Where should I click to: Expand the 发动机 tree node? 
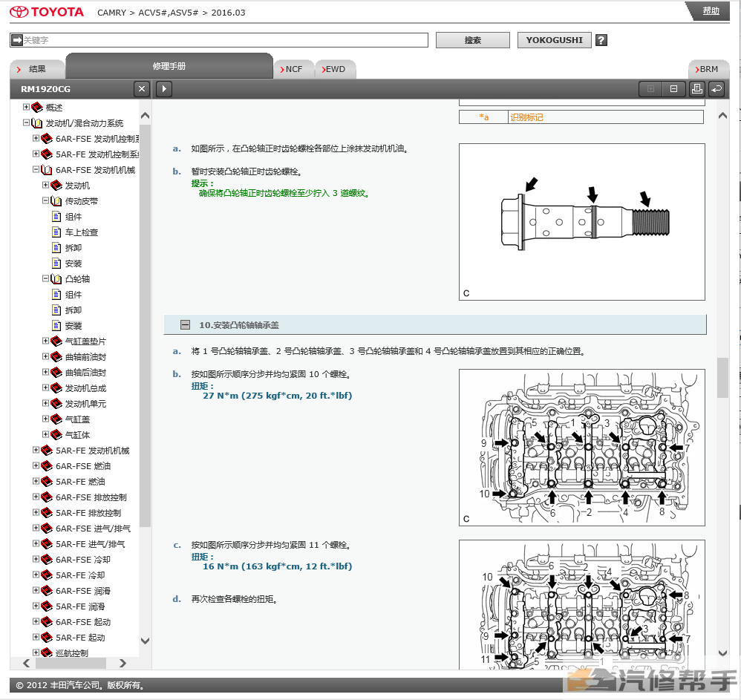coord(46,185)
